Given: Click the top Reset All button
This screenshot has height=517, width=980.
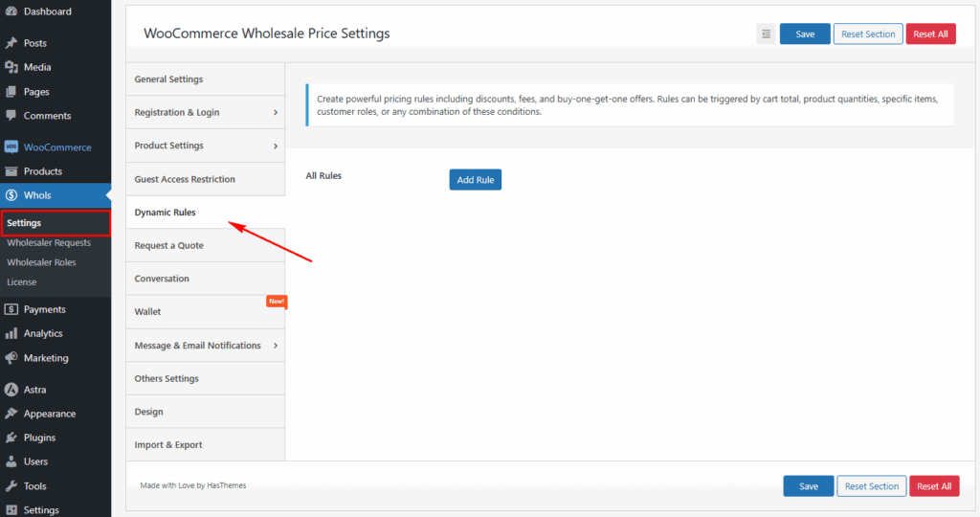Looking at the screenshot, I should 930,34.
